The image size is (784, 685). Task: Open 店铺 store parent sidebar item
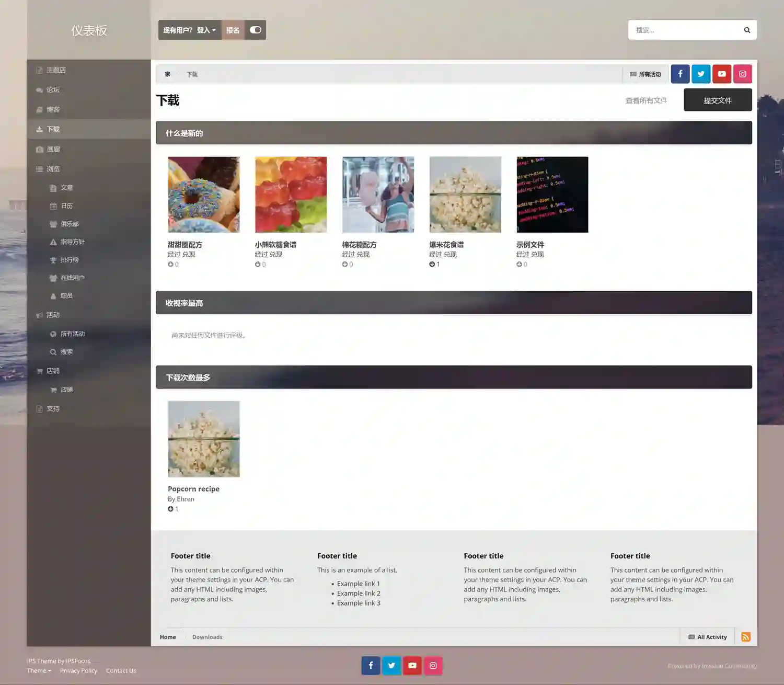[89, 371]
